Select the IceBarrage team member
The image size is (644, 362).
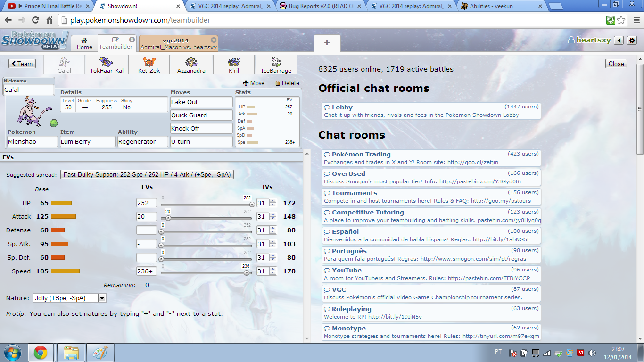(x=276, y=65)
